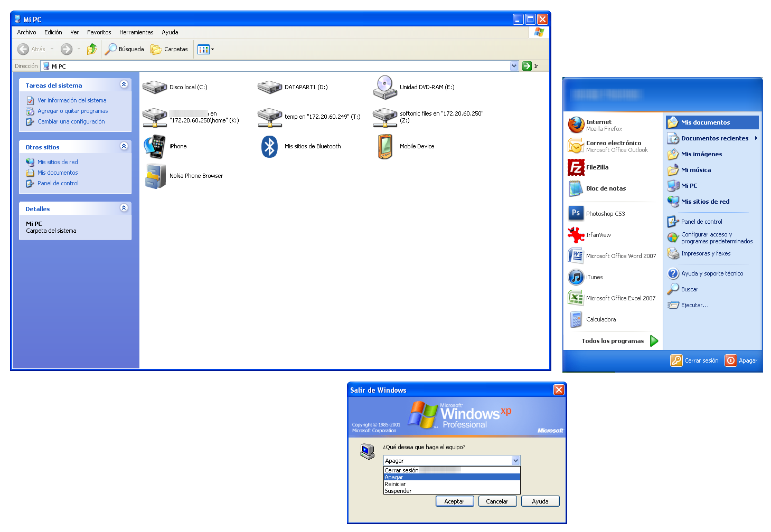Click Agregar o quitar programas link

73,111
